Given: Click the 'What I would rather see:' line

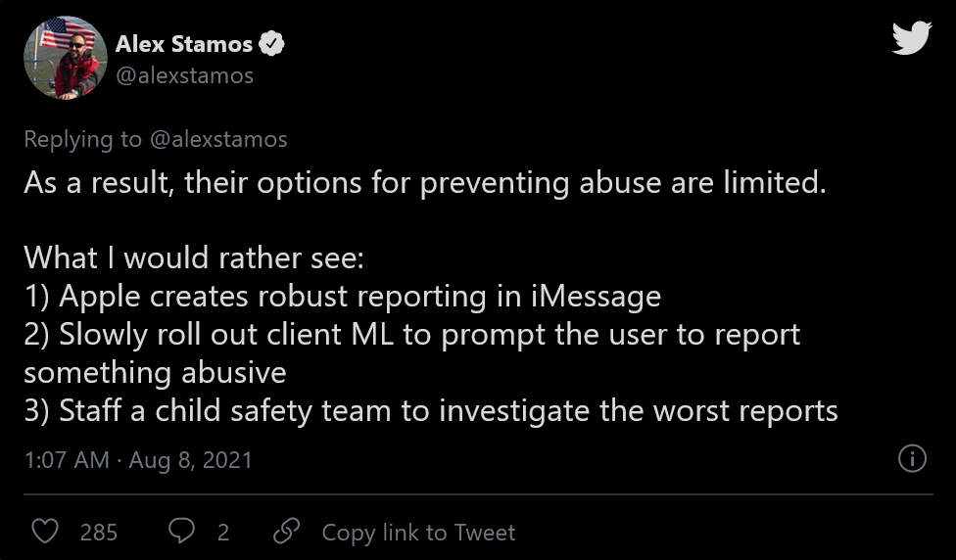Looking at the screenshot, I should pyautogui.click(x=194, y=257).
